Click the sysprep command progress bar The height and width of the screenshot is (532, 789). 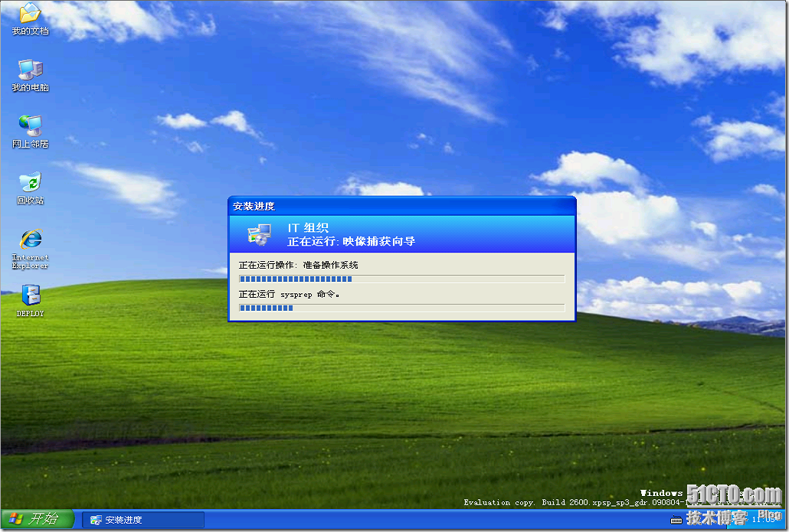click(x=401, y=308)
